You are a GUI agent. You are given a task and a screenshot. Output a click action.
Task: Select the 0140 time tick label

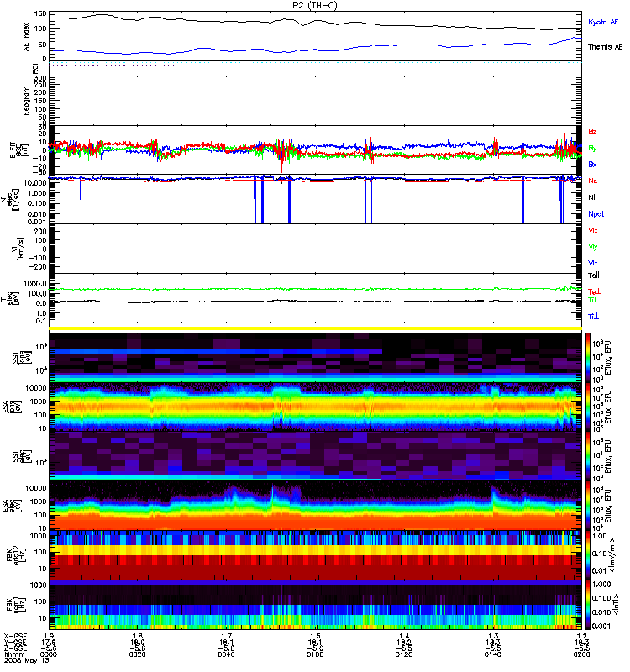coord(493,654)
